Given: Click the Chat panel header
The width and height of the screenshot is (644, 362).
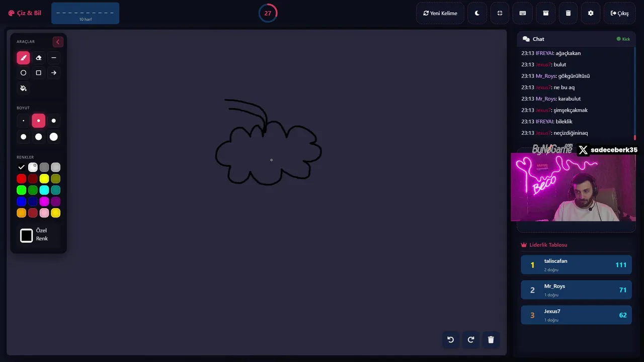Looking at the screenshot, I should [x=576, y=39].
